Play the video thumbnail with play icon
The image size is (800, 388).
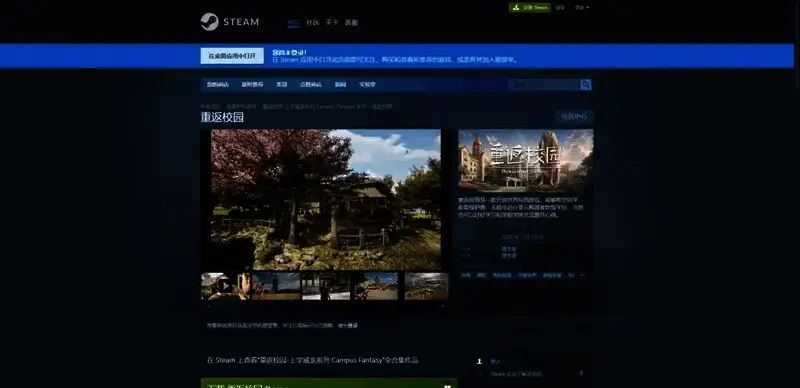(x=226, y=286)
